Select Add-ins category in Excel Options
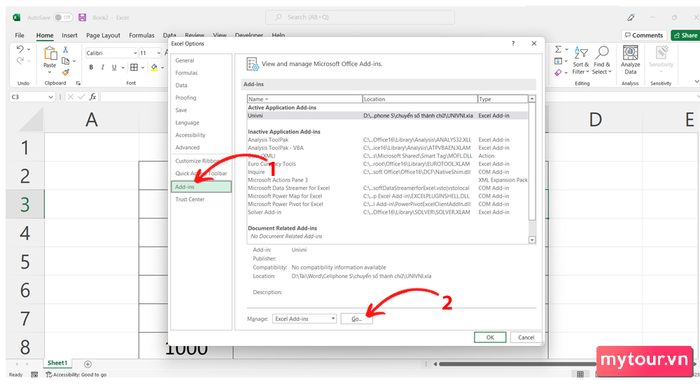The width and height of the screenshot is (700, 386). [x=201, y=187]
